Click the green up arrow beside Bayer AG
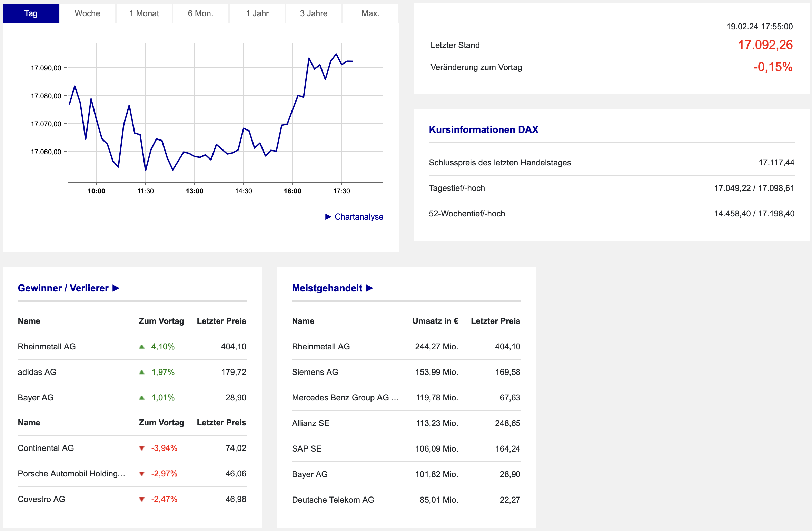 pos(142,398)
